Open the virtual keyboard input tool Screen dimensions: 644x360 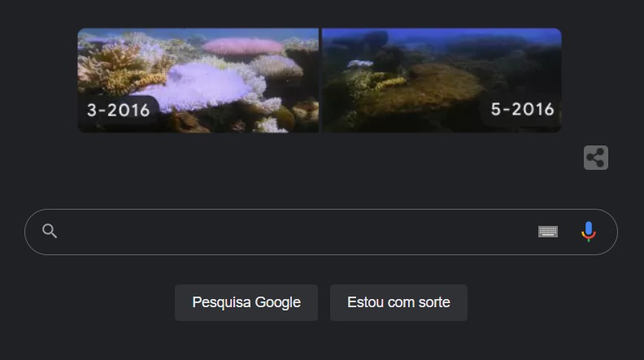[x=548, y=232]
